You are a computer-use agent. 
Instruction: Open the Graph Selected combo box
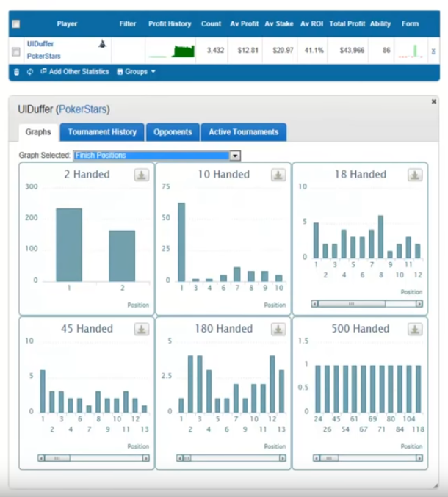point(156,156)
